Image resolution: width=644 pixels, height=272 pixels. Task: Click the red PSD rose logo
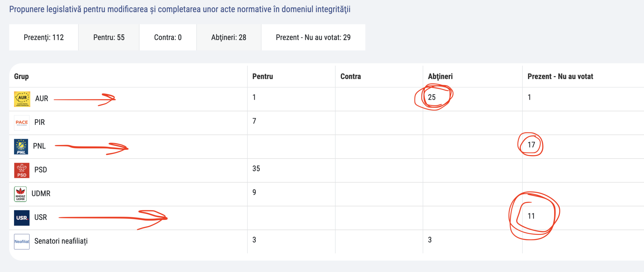tap(22, 171)
